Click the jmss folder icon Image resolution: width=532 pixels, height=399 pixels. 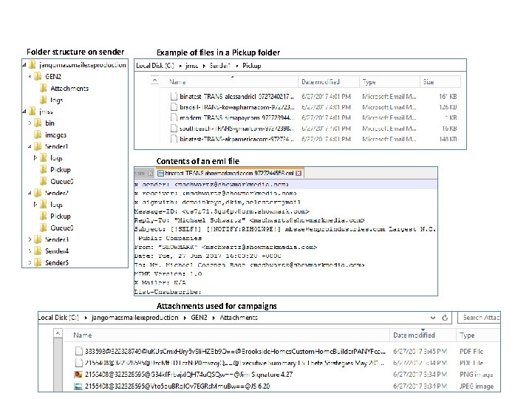click(x=33, y=112)
